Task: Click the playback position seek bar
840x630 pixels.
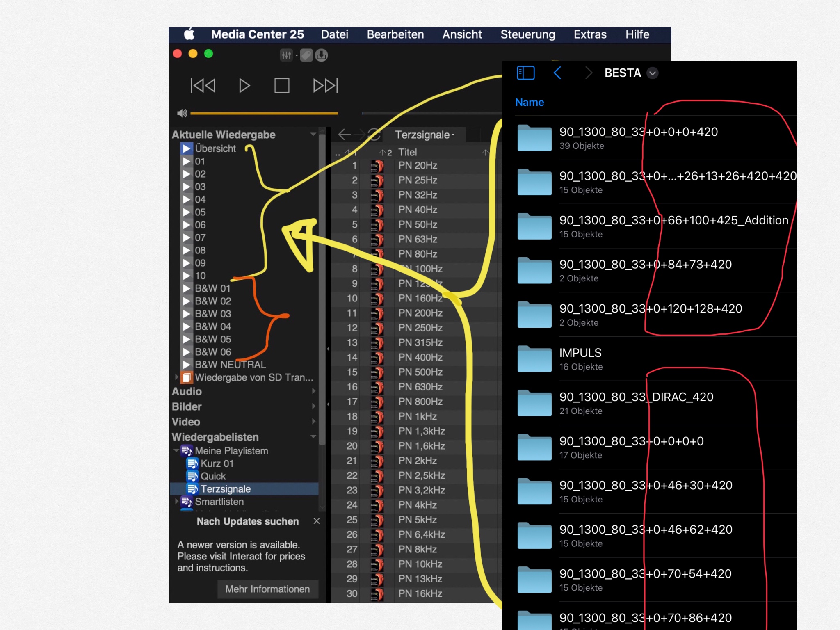Action: (431, 113)
